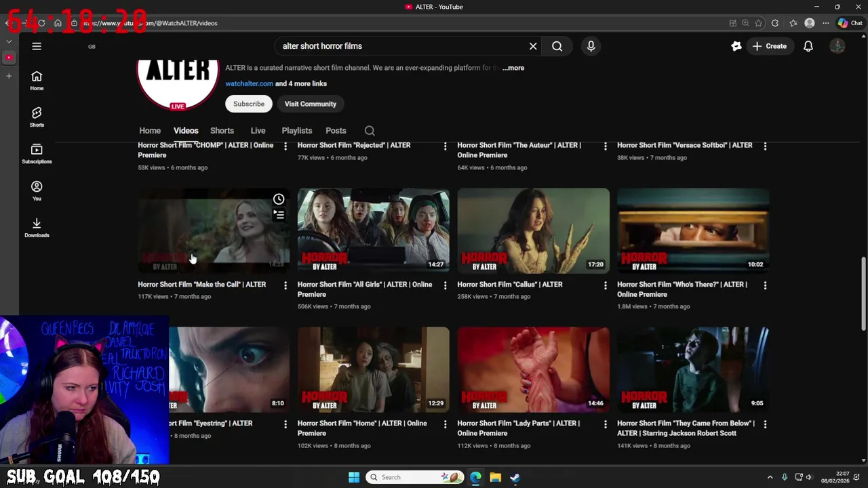Open the All Girls video title
The width and height of the screenshot is (868, 488).
pos(365,289)
